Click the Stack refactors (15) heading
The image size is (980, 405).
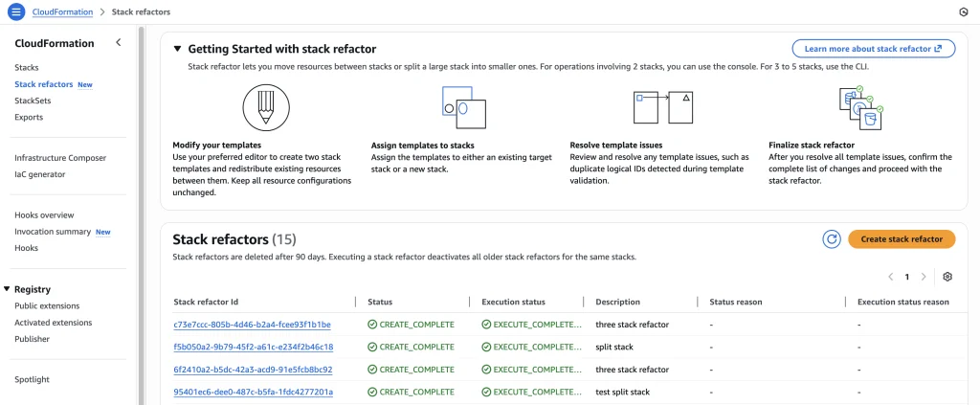coord(234,239)
